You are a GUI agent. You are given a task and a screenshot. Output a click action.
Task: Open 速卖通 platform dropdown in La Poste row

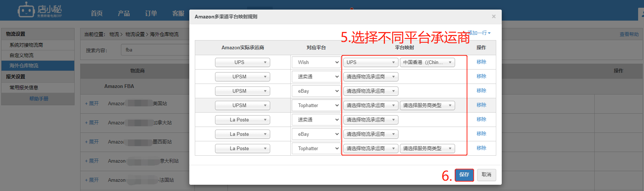[316, 120]
